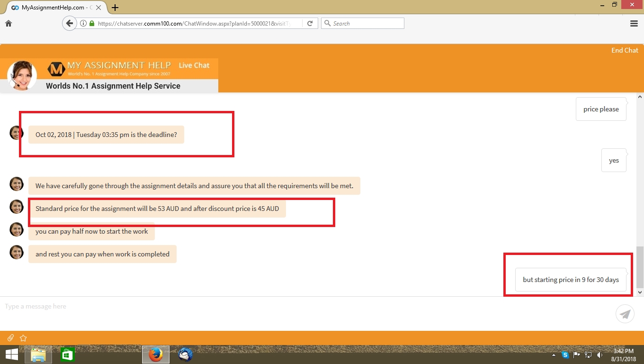Click the green padlock security icon
Viewport: 644px width, 364px height.
coord(92,23)
